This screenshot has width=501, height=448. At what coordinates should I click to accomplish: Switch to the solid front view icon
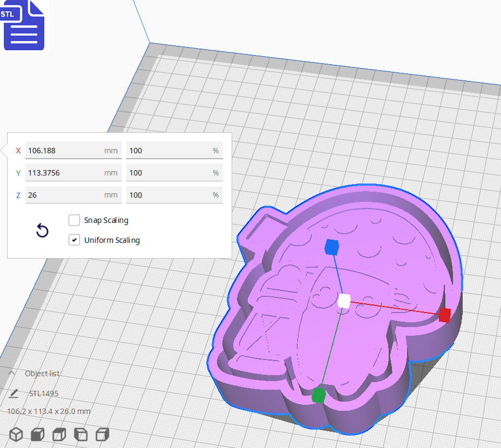pyautogui.click(x=37, y=434)
